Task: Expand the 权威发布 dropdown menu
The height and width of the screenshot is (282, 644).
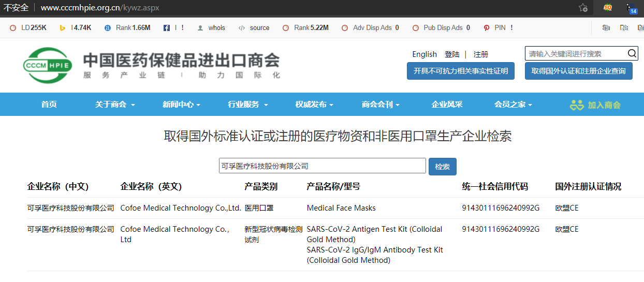Action: [x=314, y=105]
